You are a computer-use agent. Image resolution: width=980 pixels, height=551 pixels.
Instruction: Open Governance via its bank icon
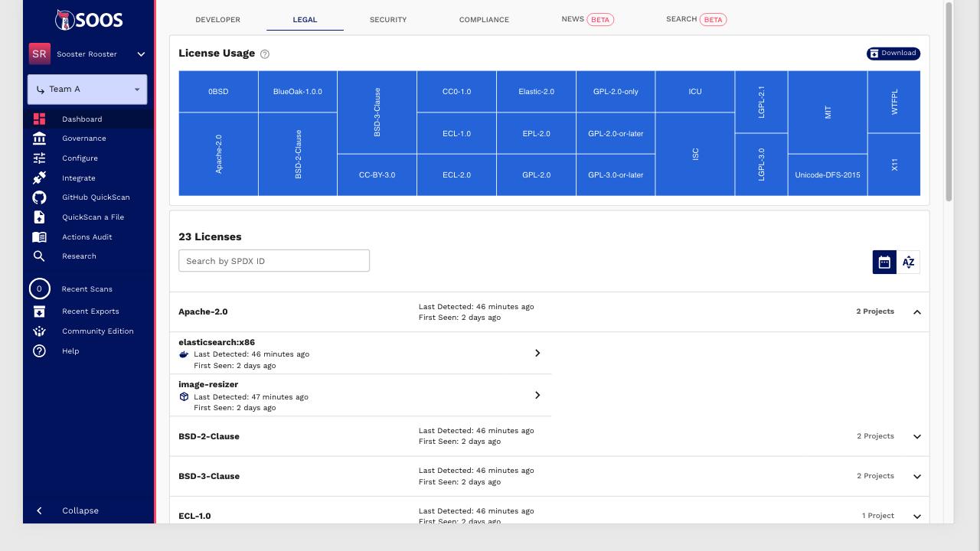(x=40, y=139)
